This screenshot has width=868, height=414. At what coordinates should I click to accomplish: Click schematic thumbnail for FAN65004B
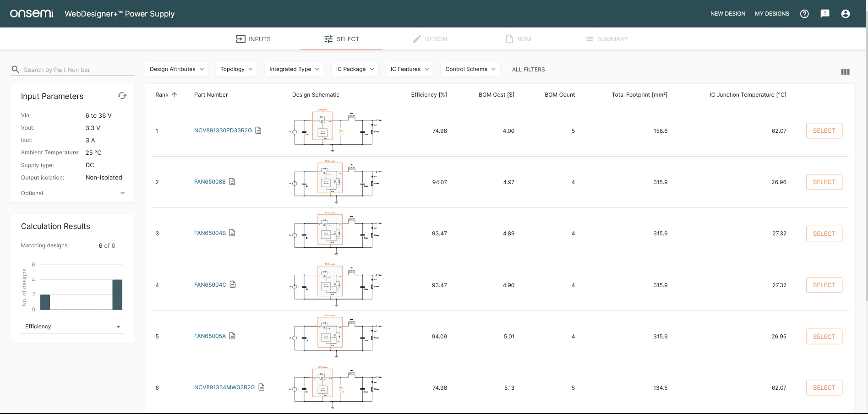(336, 234)
